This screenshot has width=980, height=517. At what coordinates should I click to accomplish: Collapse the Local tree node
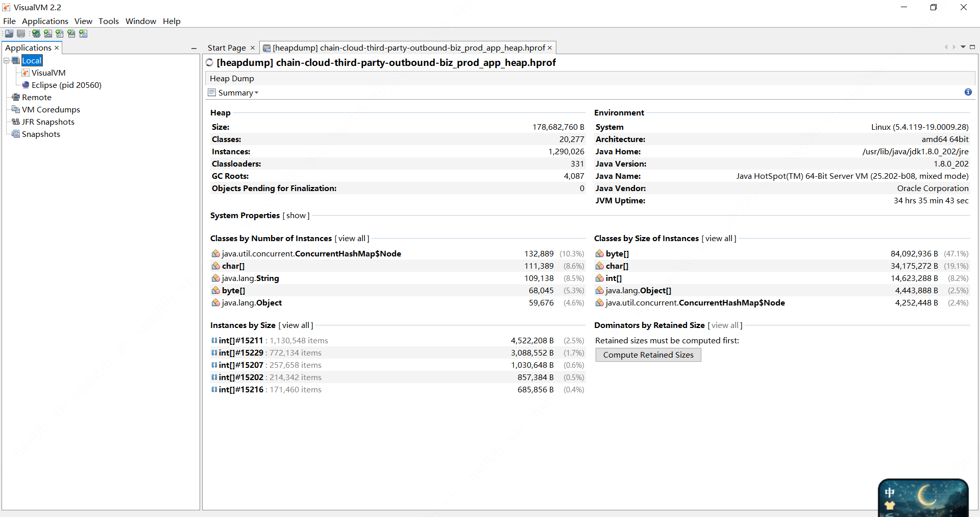tap(7, 60)
